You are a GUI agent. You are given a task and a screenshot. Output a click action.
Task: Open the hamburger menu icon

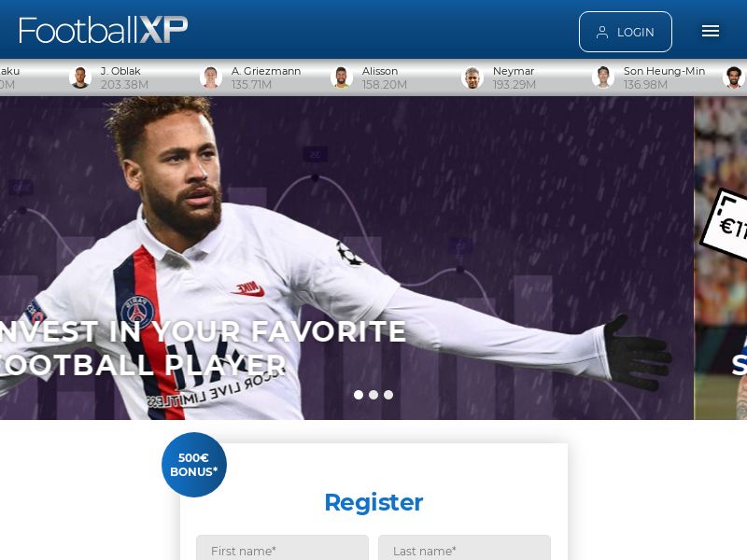(x=710, y=32)
